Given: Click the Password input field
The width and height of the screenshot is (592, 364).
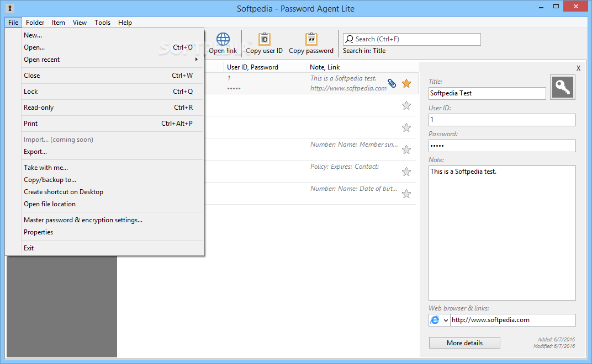Looking at the screenshot, I should [x=502, y=146].
